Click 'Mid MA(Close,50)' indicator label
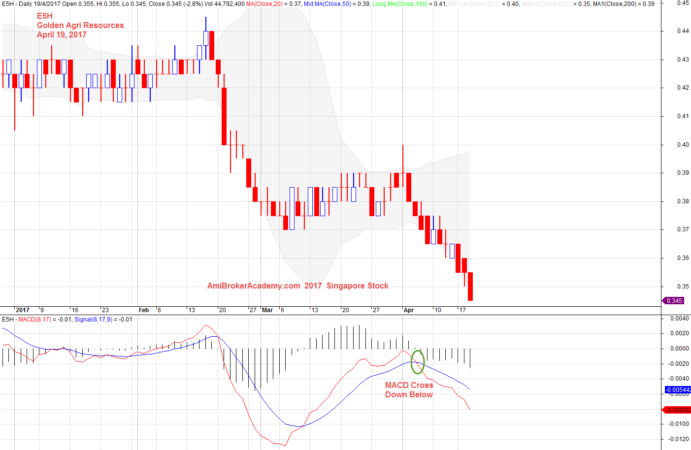The height and width of the screenshot is (450, 691). (x=327, y=4)
